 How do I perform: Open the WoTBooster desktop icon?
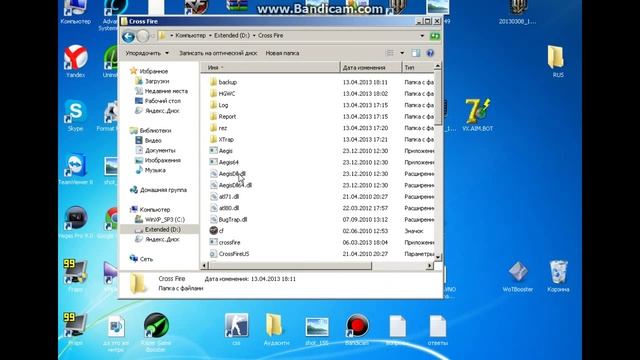tap(518, 276)
